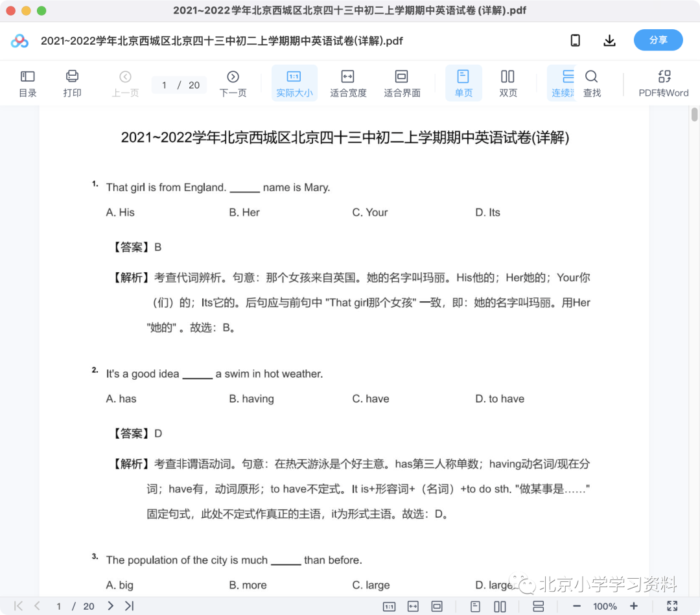
Task: Click continuous scroll icon in bottom bar
Action: point(539,607)
